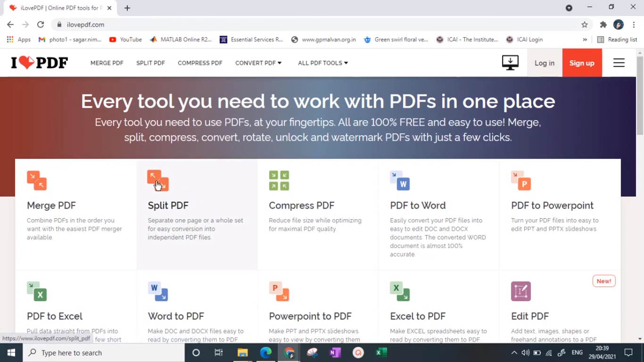
Task: Open Task View on the taskbar
Action: [219, 353]
